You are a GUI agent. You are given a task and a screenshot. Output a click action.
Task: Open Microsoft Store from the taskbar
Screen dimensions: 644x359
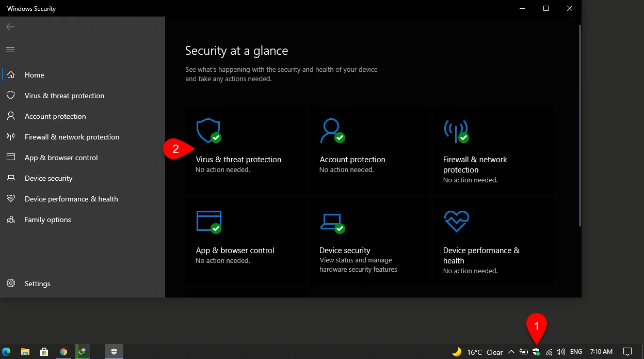44,352
